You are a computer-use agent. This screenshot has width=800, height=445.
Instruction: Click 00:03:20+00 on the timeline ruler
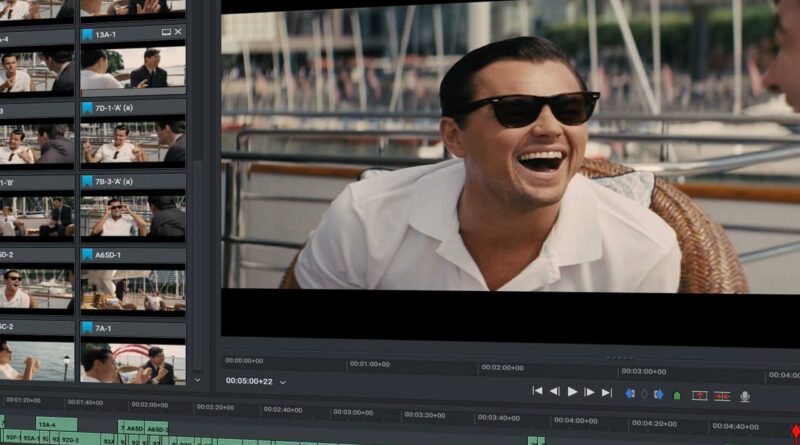point(425,415)
